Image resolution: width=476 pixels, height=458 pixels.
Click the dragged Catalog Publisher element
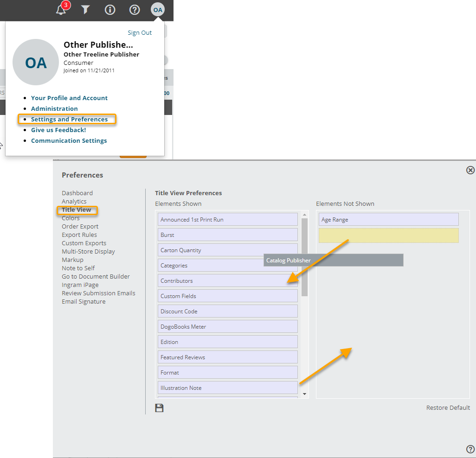click(334, 260)
